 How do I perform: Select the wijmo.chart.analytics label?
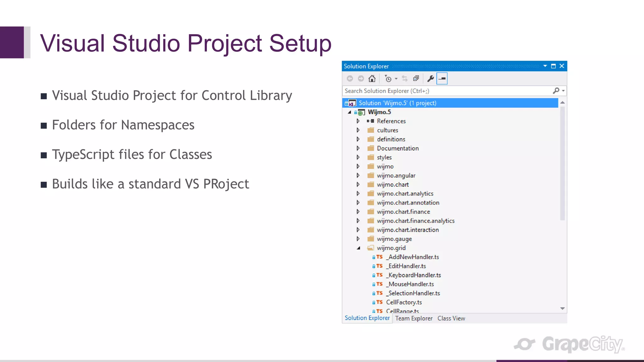405,194
